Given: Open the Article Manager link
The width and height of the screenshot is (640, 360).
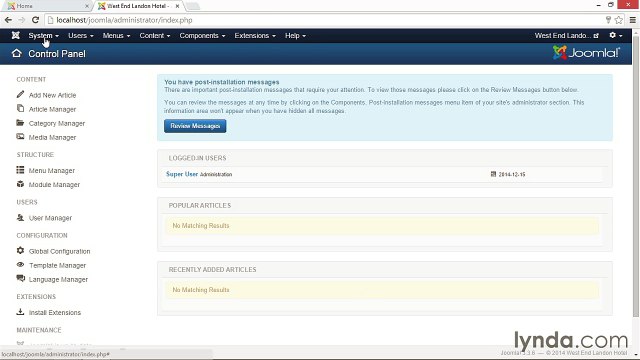Looking at the screenshot, I should 52,109.
